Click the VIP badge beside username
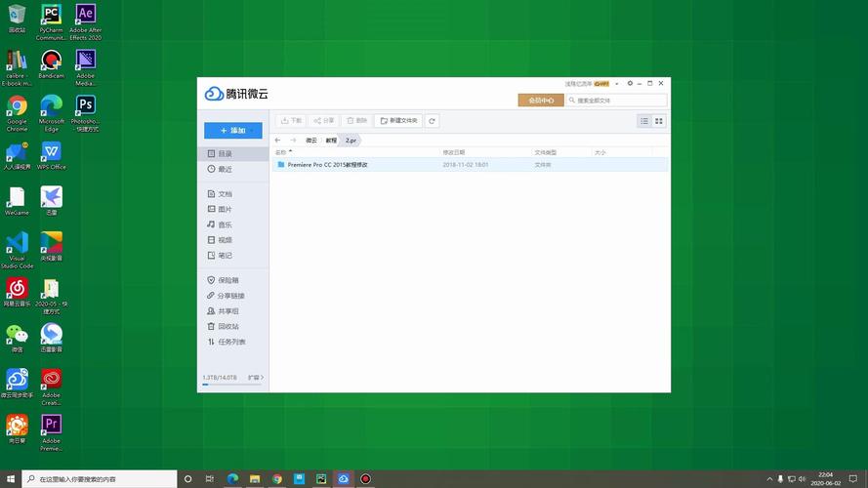This screenshot has height=488, width=868. (x=601, y=84)
